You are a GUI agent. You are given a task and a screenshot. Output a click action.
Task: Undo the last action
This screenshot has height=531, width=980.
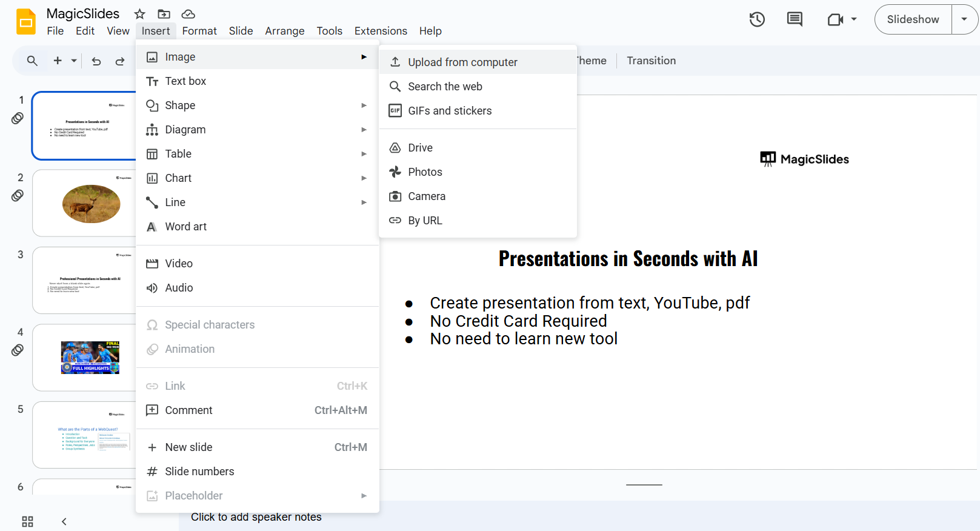click(96, 61)
